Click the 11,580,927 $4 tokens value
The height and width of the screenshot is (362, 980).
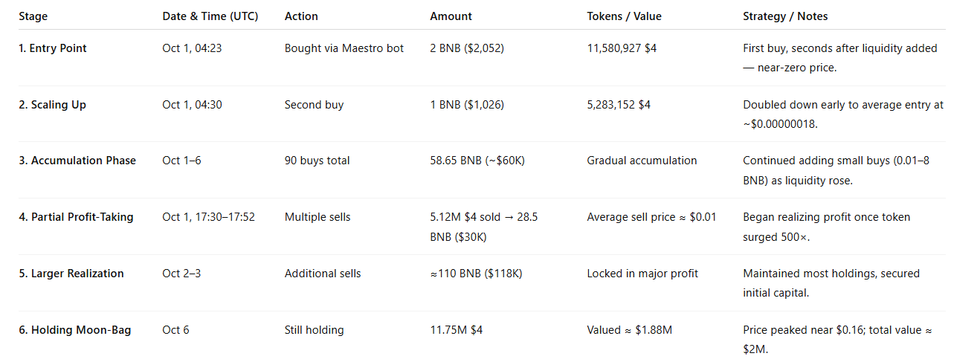(x=622, y=48)
